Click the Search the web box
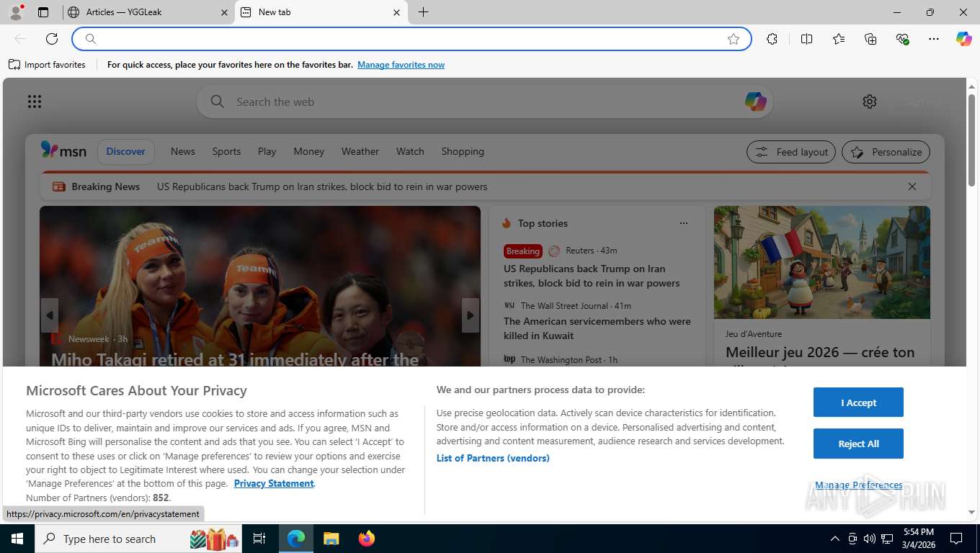The height and width of the screenshot is (553, 980). pyautogui.click(x=484, y=102)
